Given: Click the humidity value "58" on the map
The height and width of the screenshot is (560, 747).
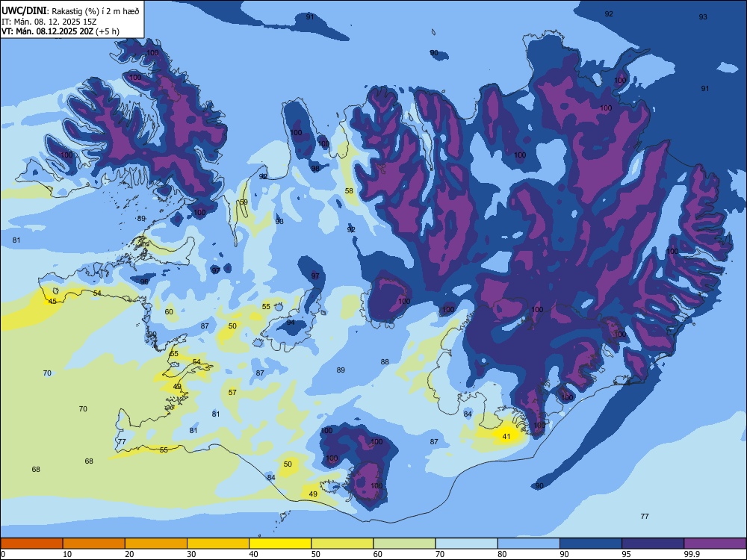Looking at the screenshot, I should coord(349,191).
